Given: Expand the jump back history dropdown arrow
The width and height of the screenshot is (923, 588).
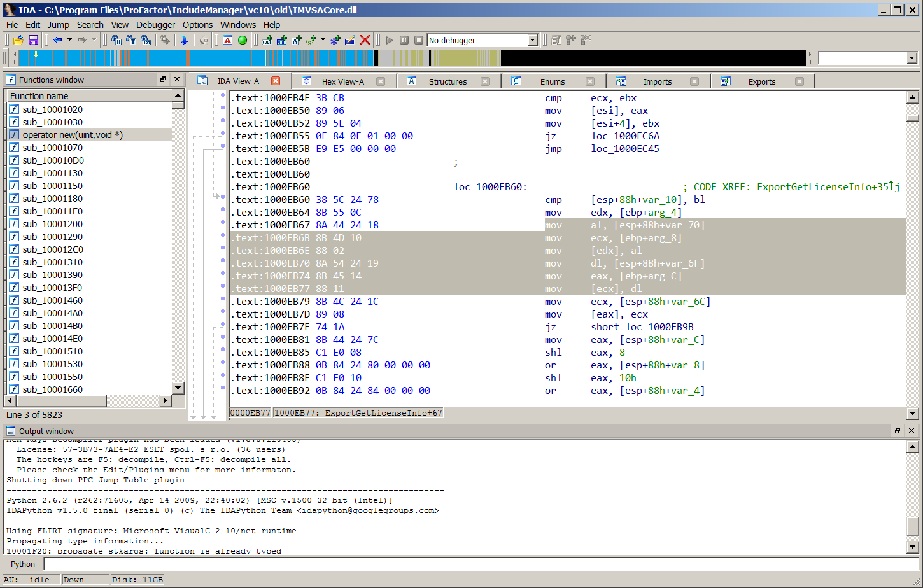Looking at the screenshot, I should 69,40.
